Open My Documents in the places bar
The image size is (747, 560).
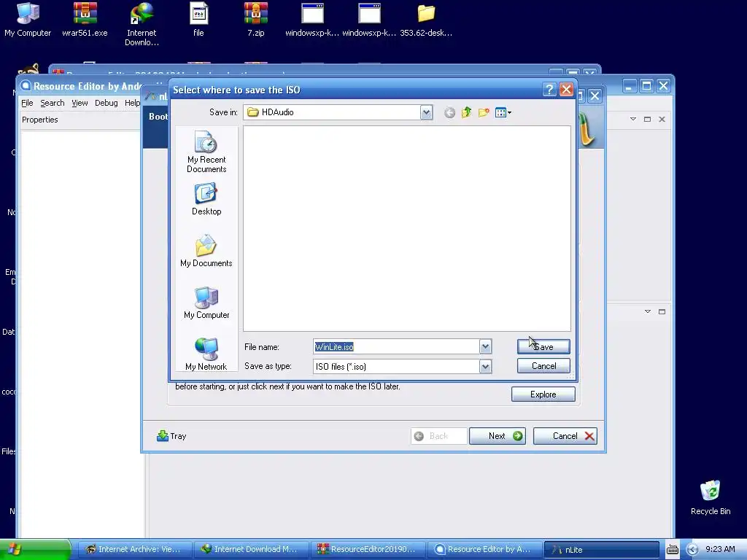206,251
